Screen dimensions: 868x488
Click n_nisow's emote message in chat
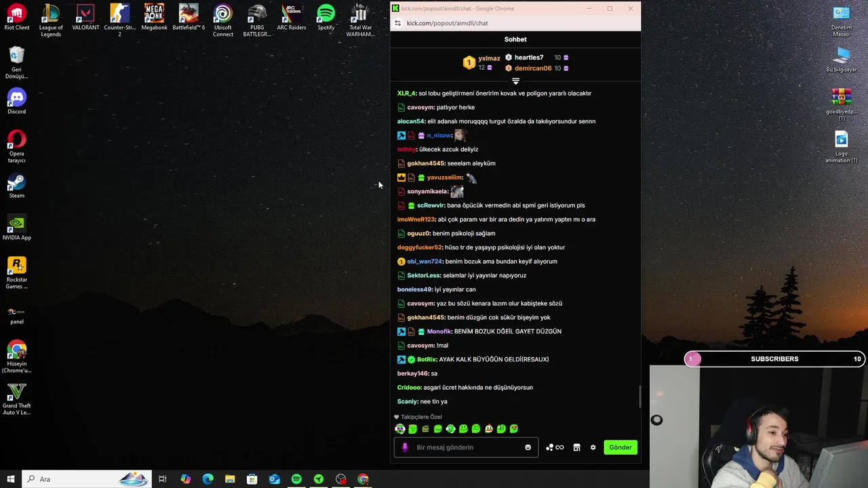[459, 135]
